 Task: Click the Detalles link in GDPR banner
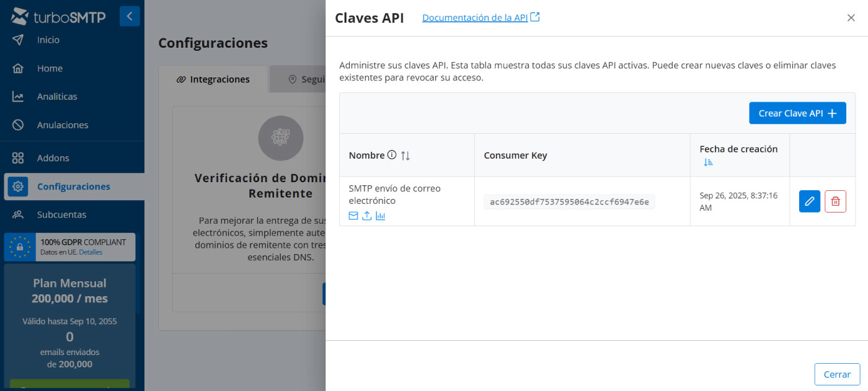point(91,252)
